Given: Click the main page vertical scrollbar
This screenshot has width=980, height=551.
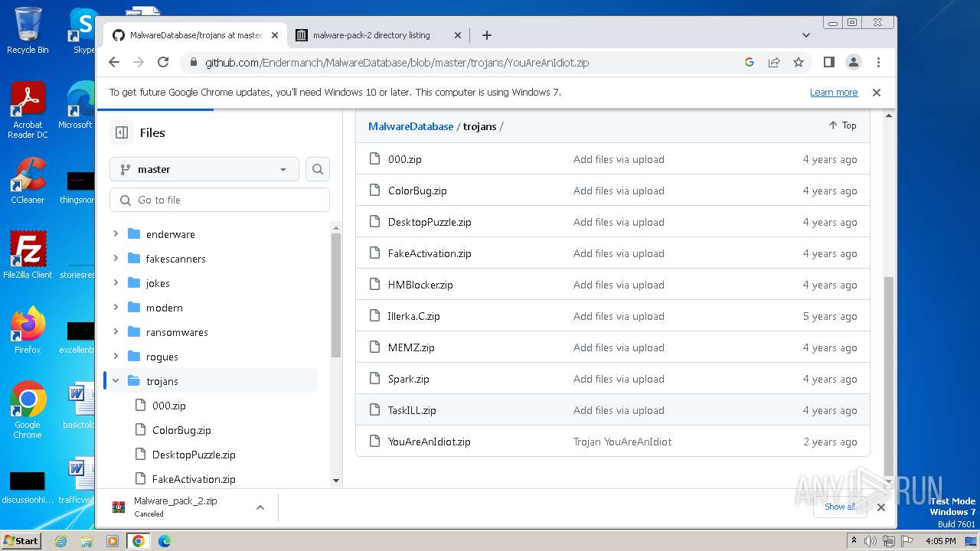Looking at the screenshot, I should tap(889, 375).
